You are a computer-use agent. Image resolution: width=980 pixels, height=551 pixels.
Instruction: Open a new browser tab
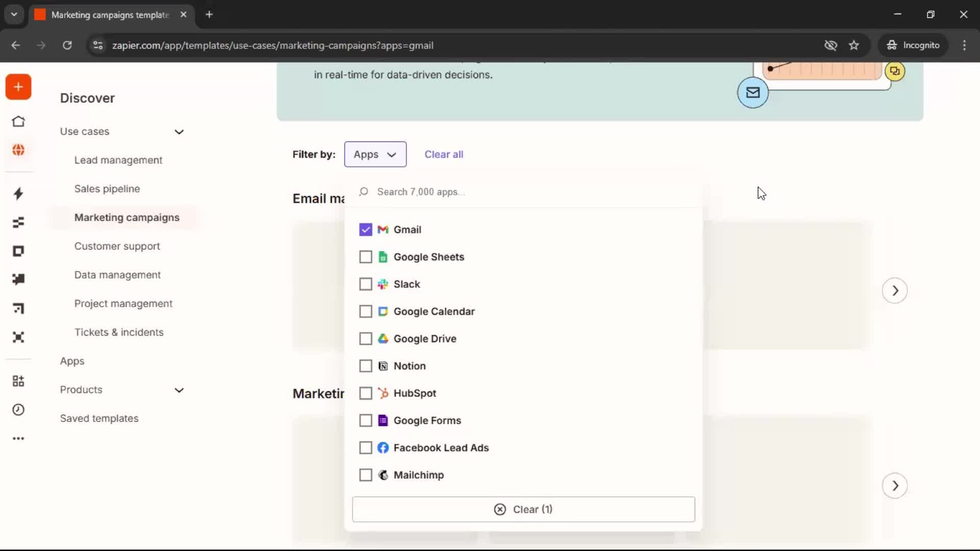[209, 14]
